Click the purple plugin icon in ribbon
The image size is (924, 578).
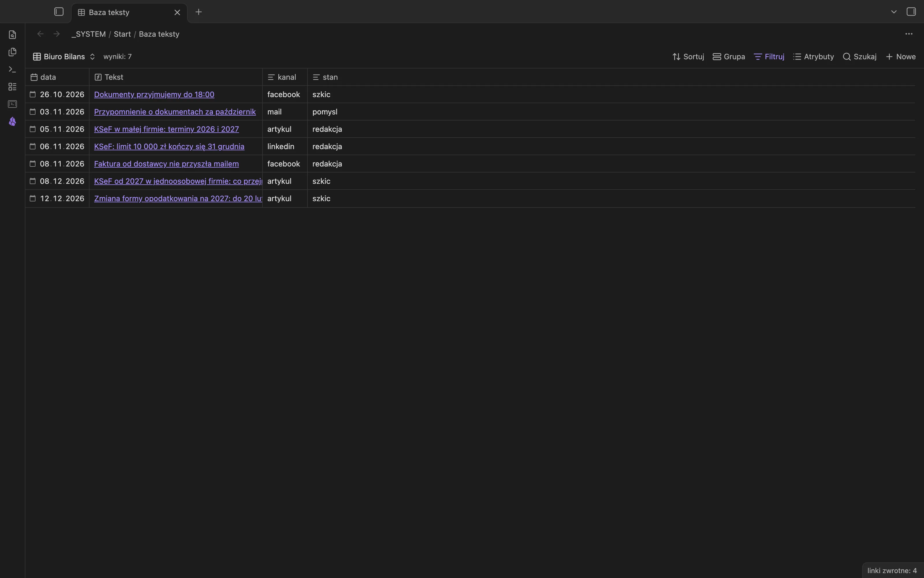point(12,122)
